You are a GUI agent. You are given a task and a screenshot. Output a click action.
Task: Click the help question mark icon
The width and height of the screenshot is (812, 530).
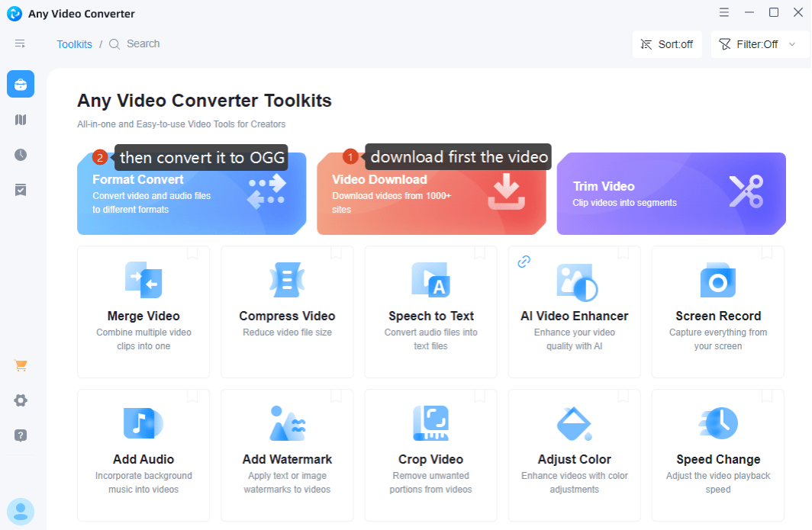point(21,435)
